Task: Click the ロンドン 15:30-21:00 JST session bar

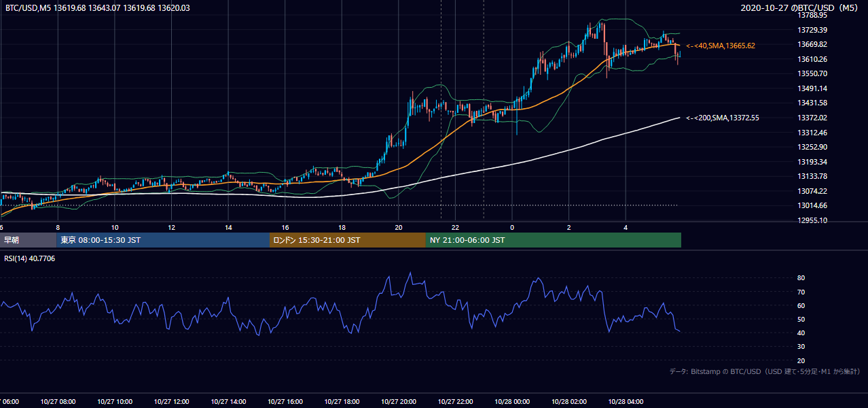Action: (x=348, y=240)
